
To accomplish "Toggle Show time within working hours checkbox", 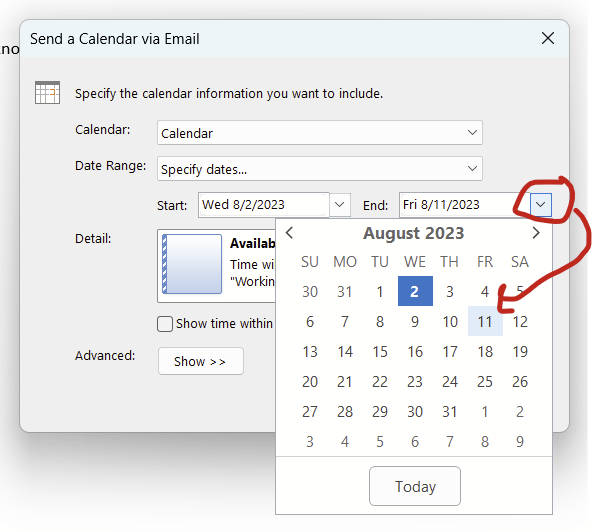I will [165, 324].
